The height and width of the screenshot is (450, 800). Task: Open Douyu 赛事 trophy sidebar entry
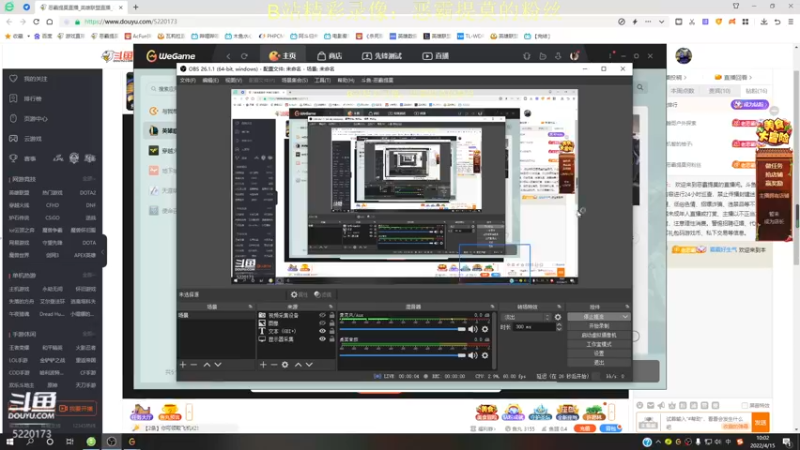coord(23,159)
